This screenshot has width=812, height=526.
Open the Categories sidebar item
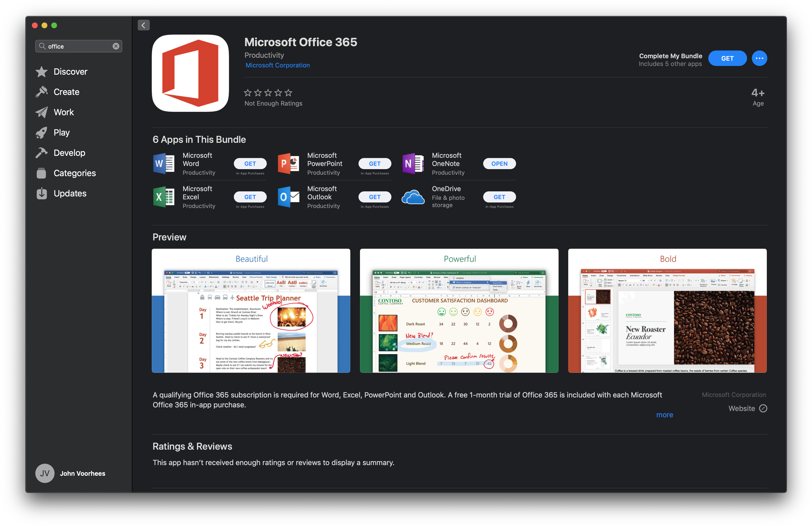coord(74,173)
